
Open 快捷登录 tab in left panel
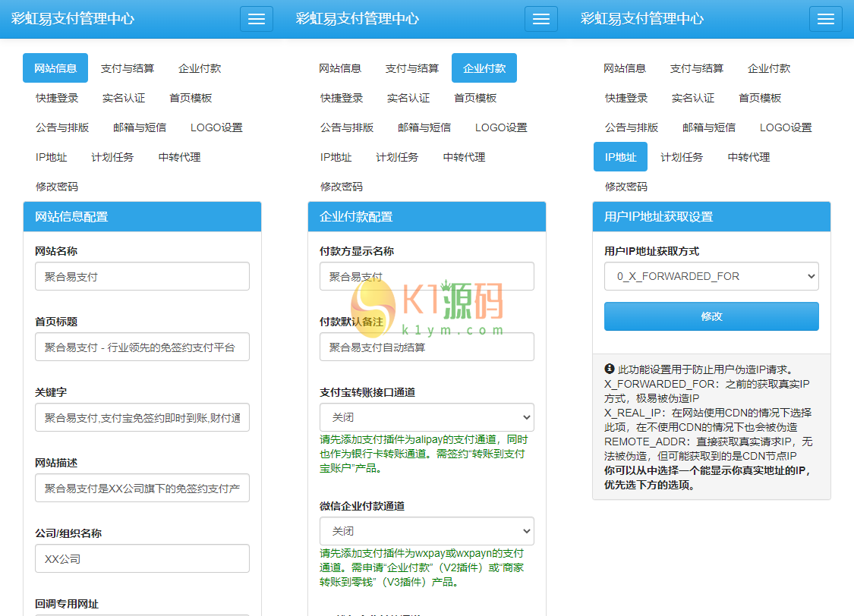click(x=57, y=98)
